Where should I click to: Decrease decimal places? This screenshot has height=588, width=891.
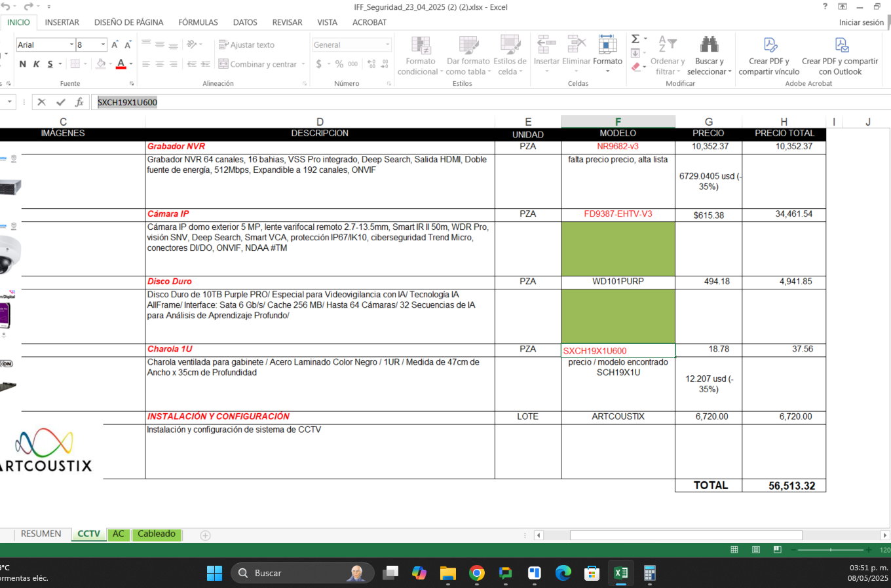pyautogui.click(x=385, y=64)
